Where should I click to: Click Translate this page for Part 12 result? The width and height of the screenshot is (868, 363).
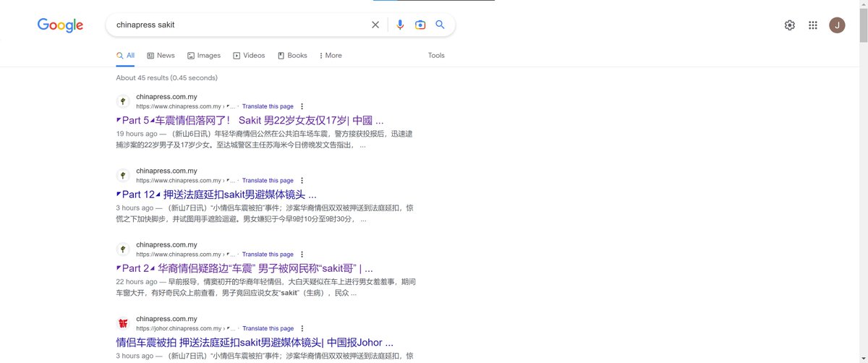click(268, 180)
